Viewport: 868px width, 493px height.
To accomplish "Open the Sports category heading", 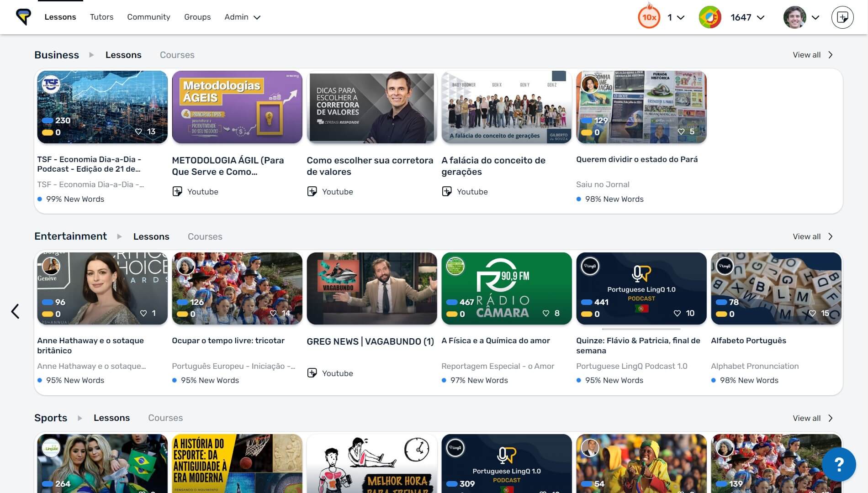I will click(51, 418).
